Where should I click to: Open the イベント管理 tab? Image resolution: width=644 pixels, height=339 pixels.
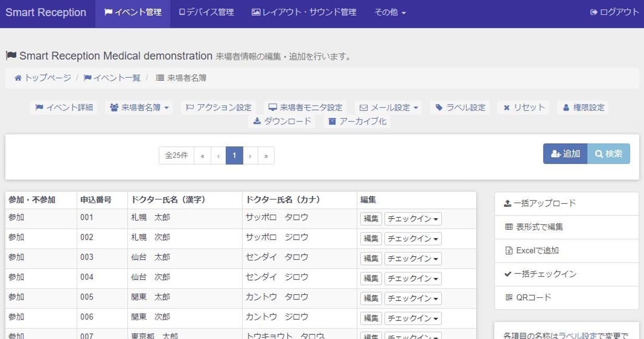pos(132,12)
